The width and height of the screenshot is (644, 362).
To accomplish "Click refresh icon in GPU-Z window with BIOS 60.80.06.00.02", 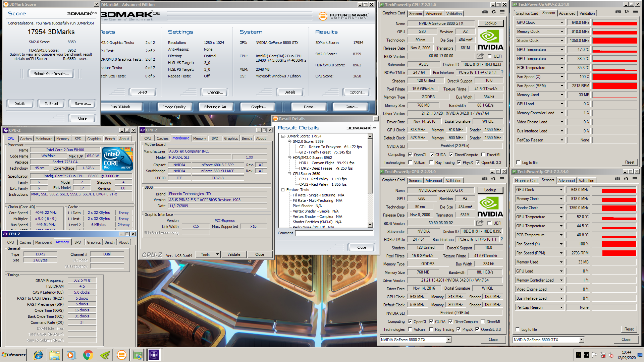I will pyautogui.click(x=493, y=179).
